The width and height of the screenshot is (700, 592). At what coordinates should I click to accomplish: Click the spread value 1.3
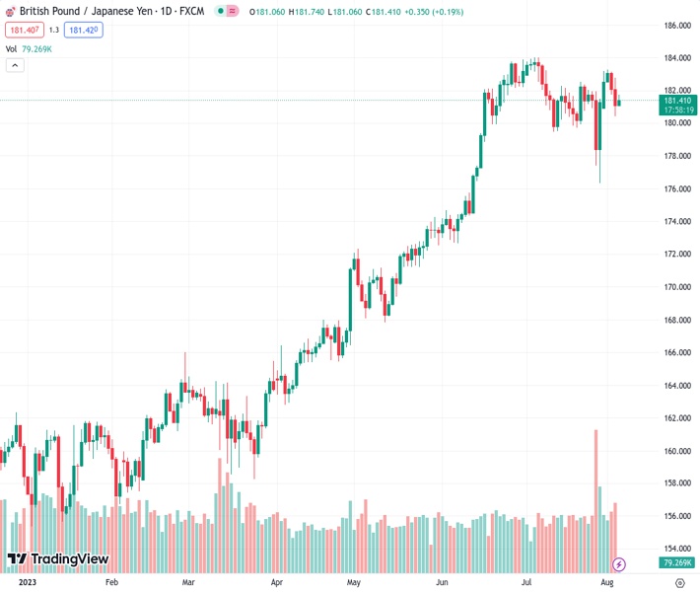[54, 30]
